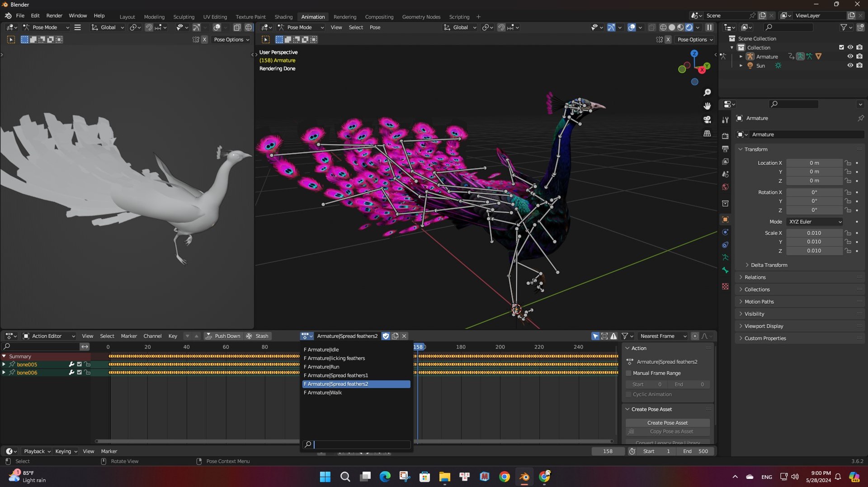
Task: Expand the Motion Paths panel
Action: point(759,302)
